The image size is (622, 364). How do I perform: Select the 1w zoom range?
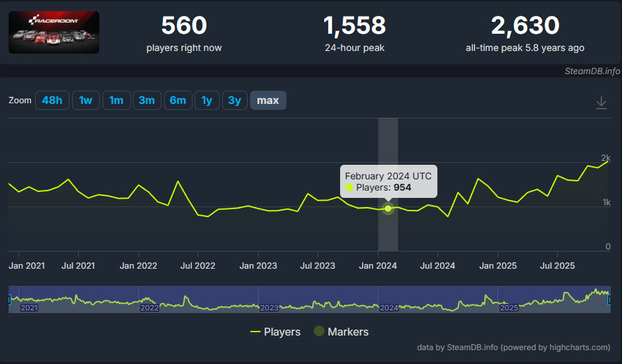click(x=85, y=101)
